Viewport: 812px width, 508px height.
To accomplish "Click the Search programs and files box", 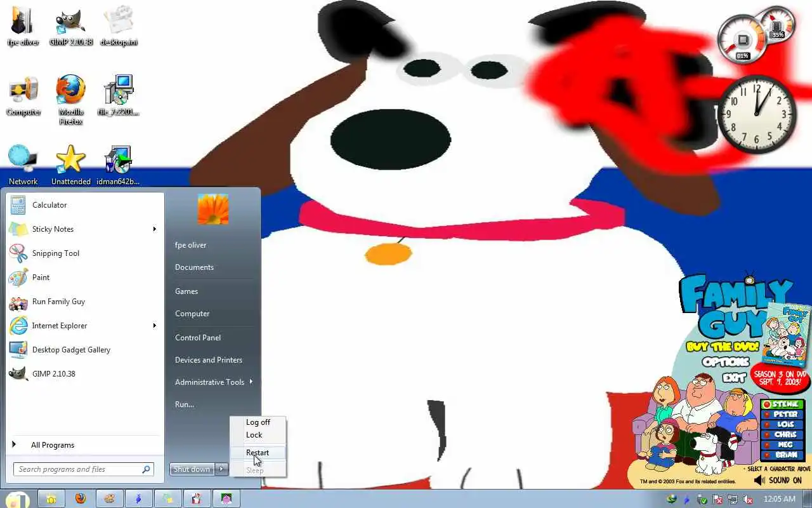I will pyautogui.click(x=84, y=469).
